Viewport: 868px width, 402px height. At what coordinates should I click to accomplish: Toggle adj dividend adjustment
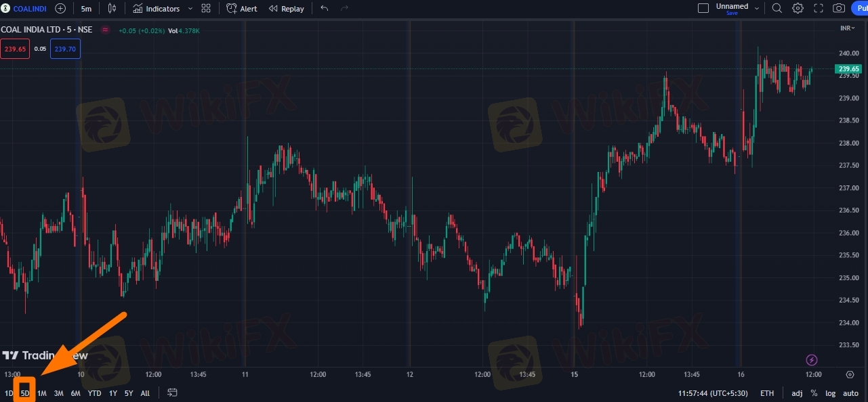click(x=797, y=393)
